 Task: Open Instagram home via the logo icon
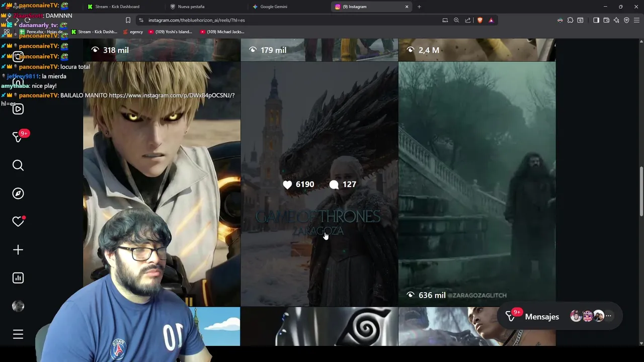point(18,56)
